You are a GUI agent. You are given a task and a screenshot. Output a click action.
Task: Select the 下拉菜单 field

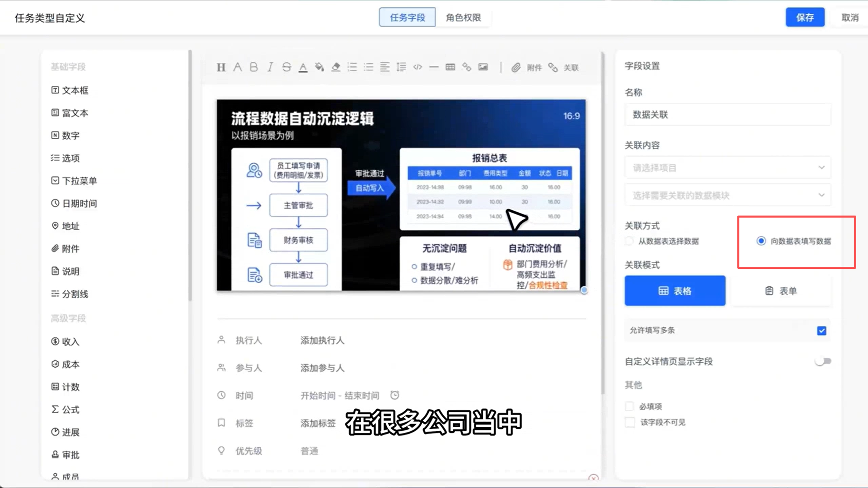tap(74, 181)
